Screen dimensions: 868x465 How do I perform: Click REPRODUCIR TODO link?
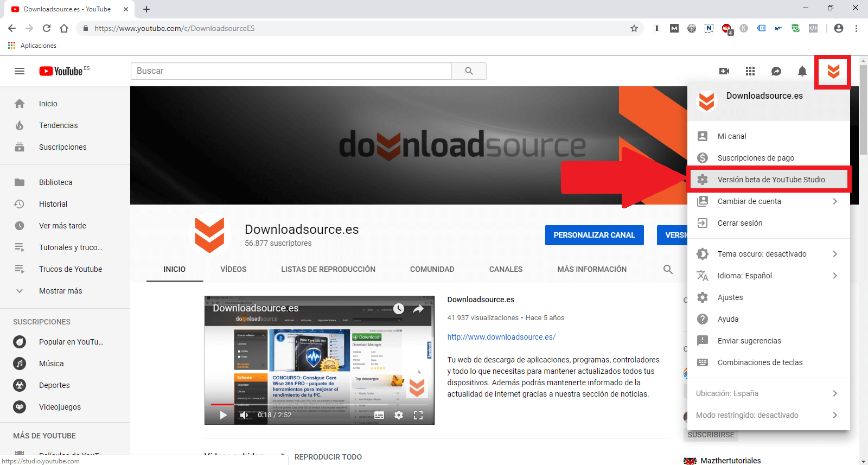(x=328, y=457)
